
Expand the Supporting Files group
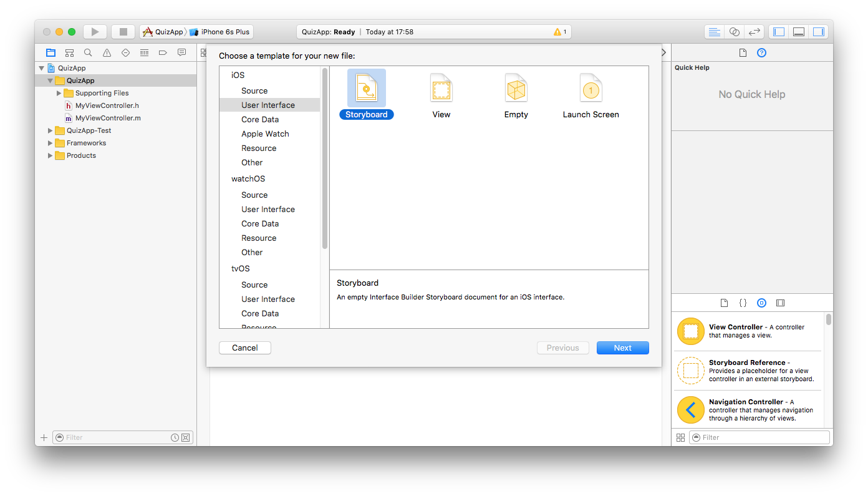tap(59, 93)
